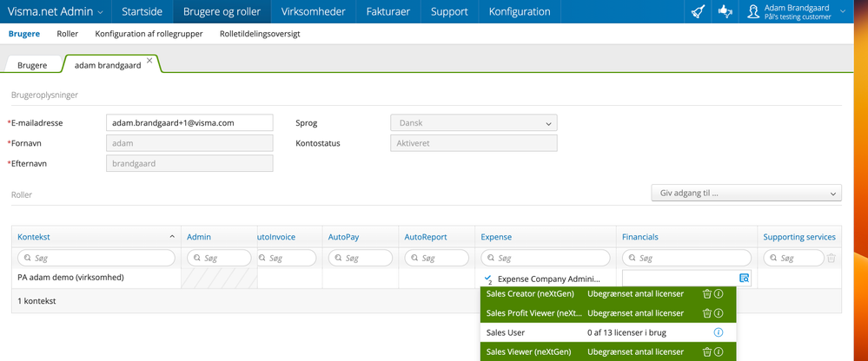Image resolution: width=868 pixels, height=361 pixels.
Task: Click the Fornavn field
Action: coord(189,143)
